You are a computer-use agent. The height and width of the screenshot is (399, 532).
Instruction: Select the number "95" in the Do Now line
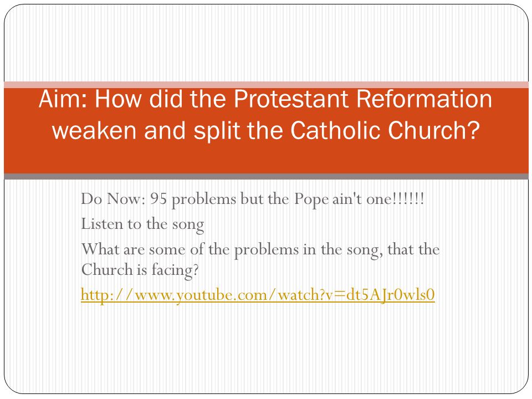(x=158, y=199)
